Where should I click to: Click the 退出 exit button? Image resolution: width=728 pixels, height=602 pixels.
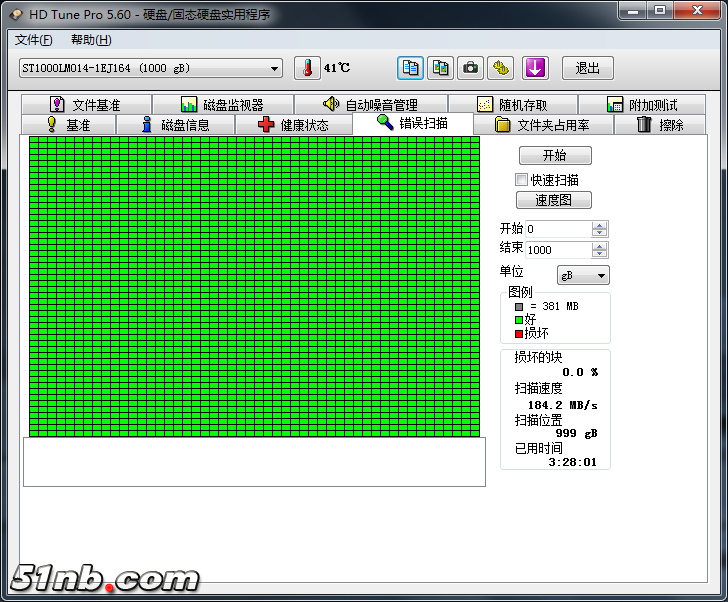point(587,68)
